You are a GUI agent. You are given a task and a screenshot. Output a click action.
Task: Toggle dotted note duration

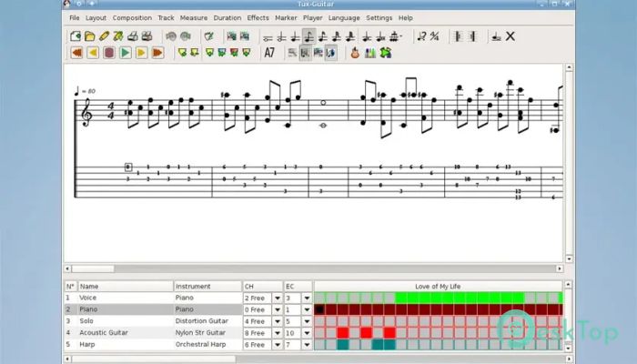point(367,37)
